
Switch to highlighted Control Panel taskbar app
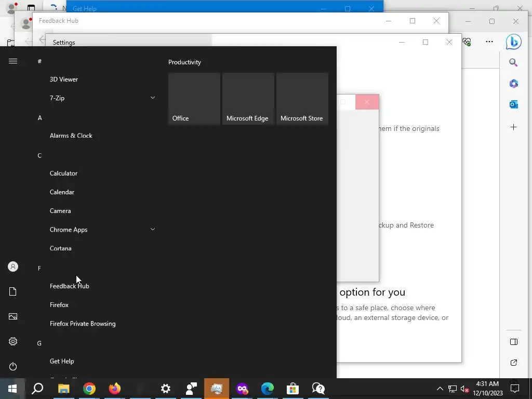click(217, 389)
